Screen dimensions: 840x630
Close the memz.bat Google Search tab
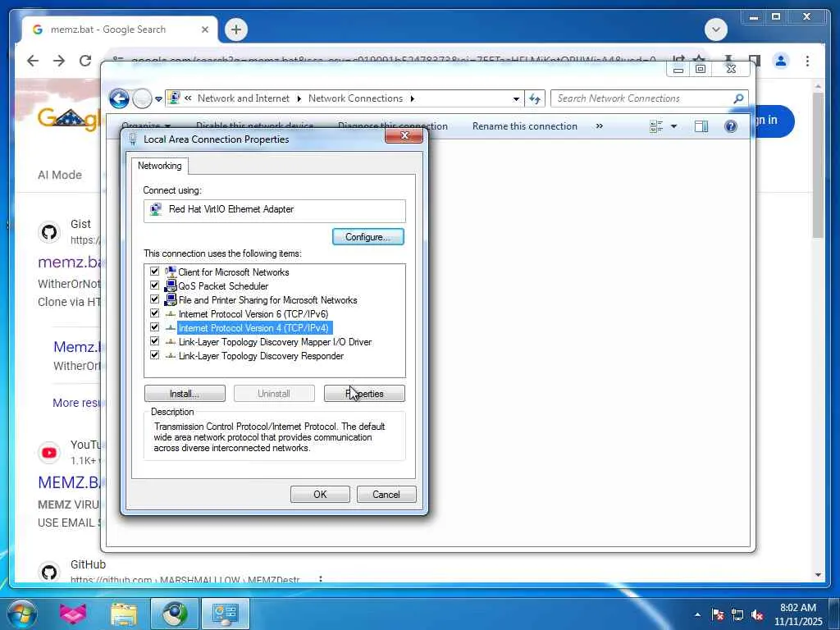[x=204, y=30]
